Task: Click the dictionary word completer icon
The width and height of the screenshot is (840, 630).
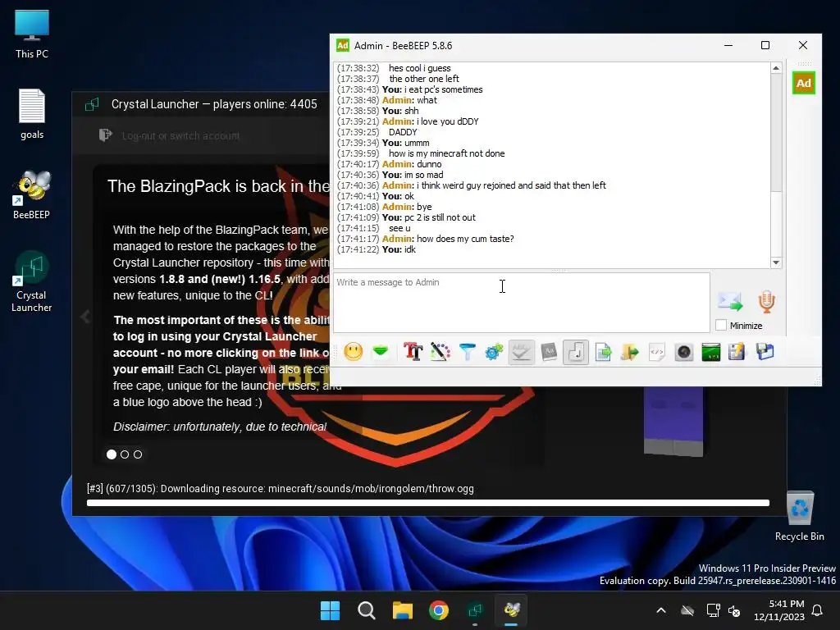Action: pyautogui.click(x=549, y=352)
